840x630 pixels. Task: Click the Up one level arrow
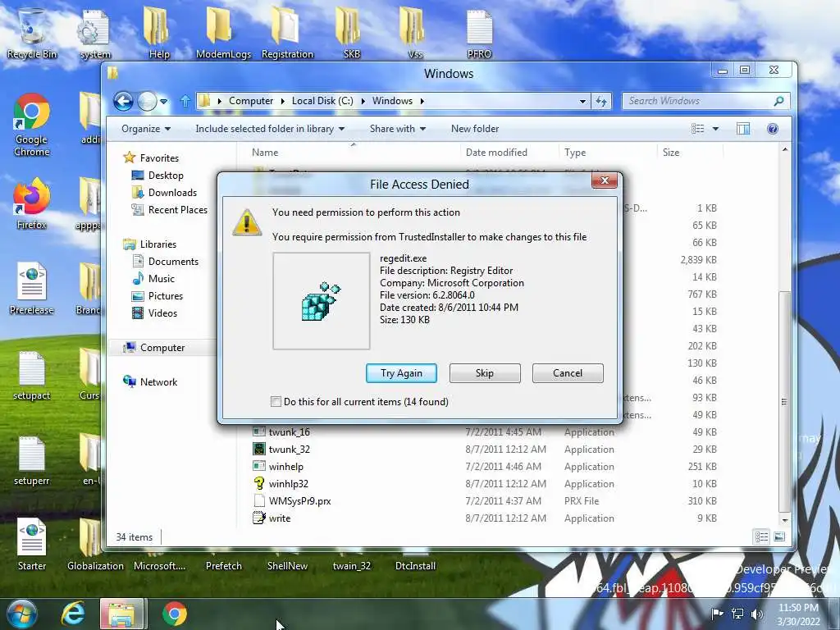tap(185, 101)
